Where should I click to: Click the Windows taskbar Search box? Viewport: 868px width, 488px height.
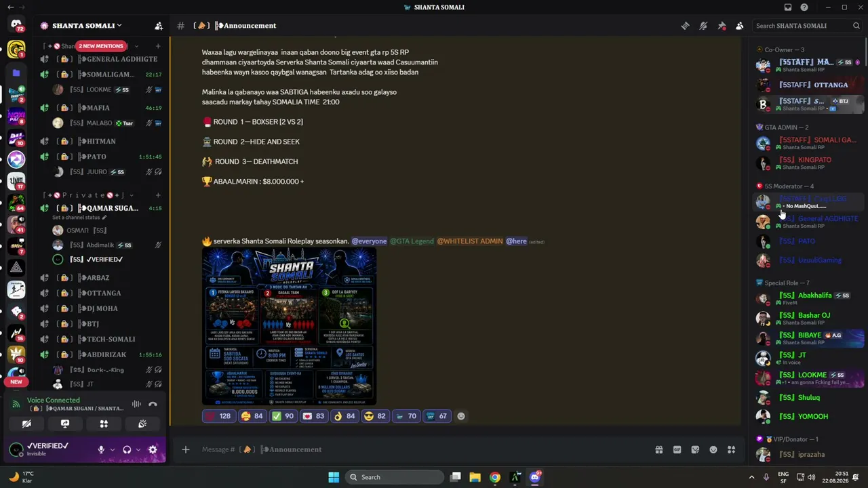(x=395, y=477)
